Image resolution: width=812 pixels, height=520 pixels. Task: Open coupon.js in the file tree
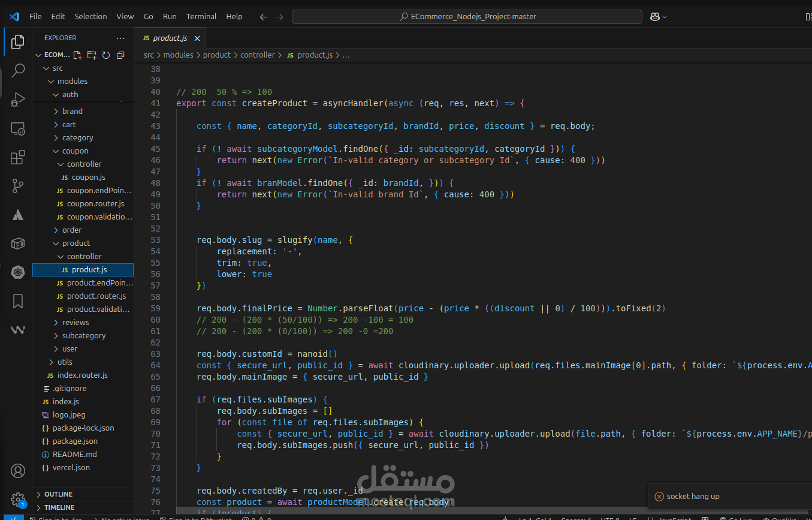pos(88,177)
